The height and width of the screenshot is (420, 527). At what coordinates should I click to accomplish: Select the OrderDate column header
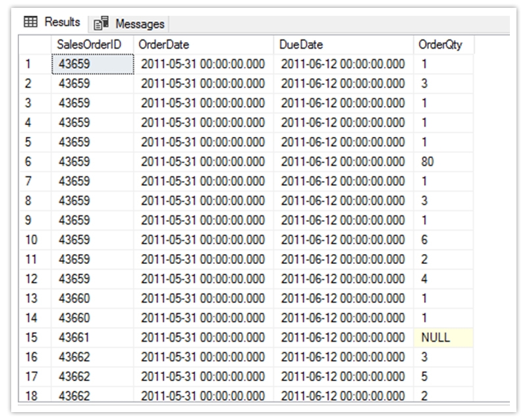[204, 44]
